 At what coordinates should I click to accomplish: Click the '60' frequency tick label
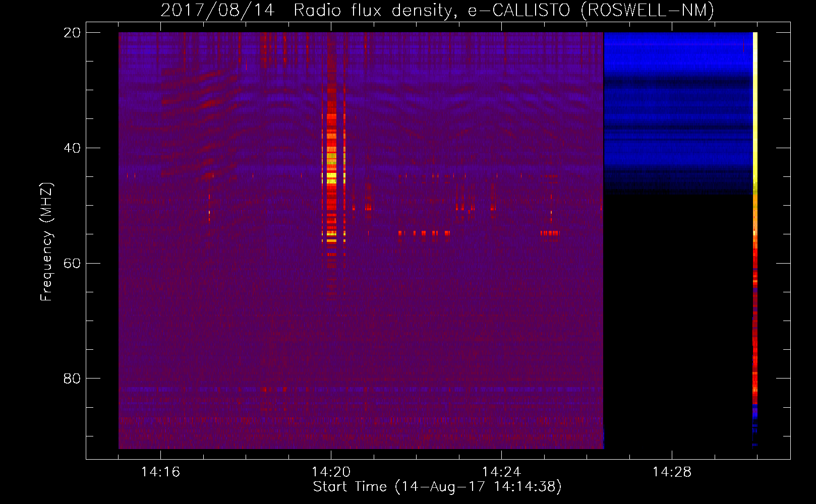pos(72,263)
